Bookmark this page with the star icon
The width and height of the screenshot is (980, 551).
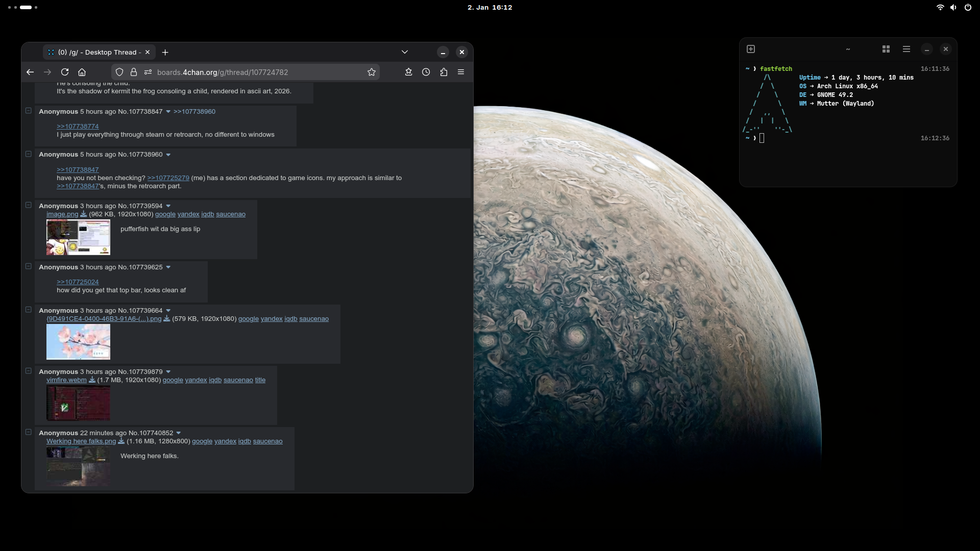(x=372, y=72)
